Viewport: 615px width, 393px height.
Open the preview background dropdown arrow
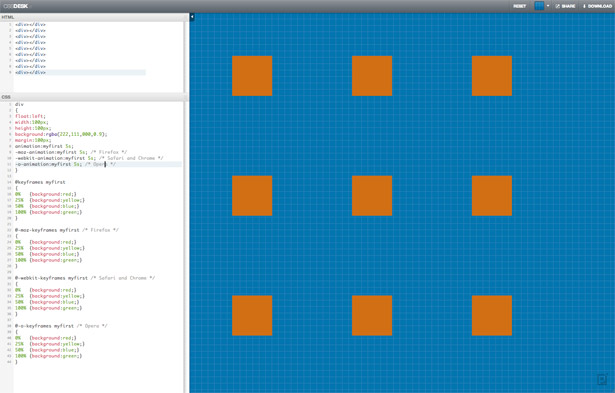tap(548, 6)
